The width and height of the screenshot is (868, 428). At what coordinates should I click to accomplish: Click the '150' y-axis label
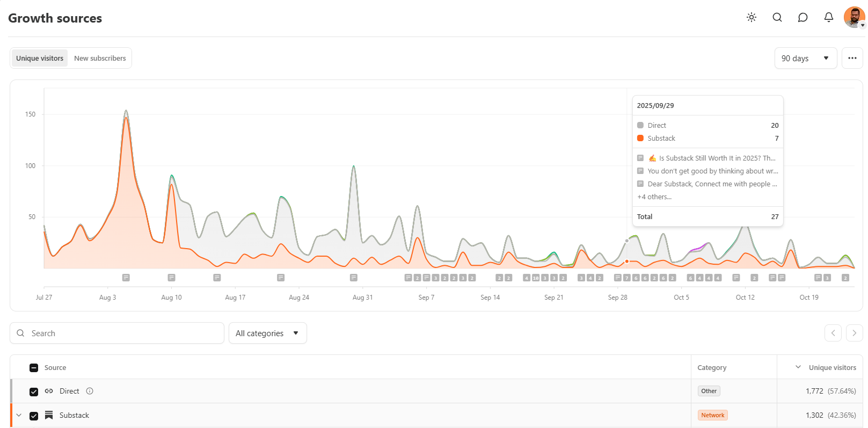pos(30,114)
